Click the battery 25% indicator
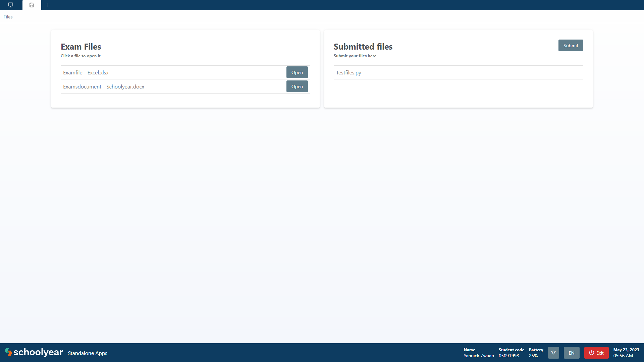This screenshot has width=644, height=362. [x=533, y=356]
